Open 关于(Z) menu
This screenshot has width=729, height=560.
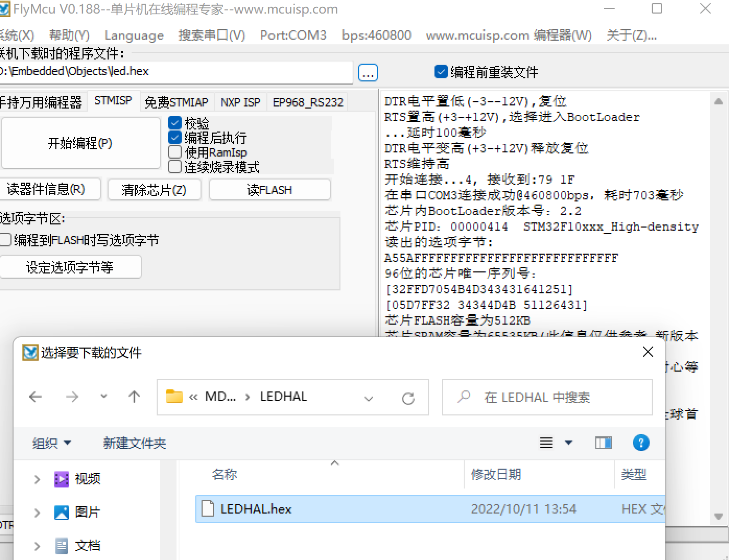point(631,35)
